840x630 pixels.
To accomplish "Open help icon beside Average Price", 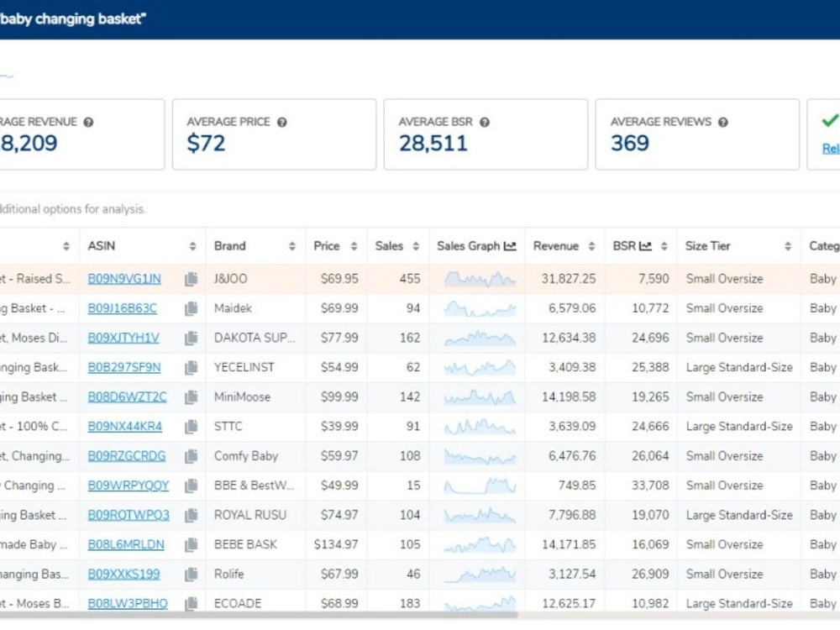I will pyautogui.click(x=281, y=122).
